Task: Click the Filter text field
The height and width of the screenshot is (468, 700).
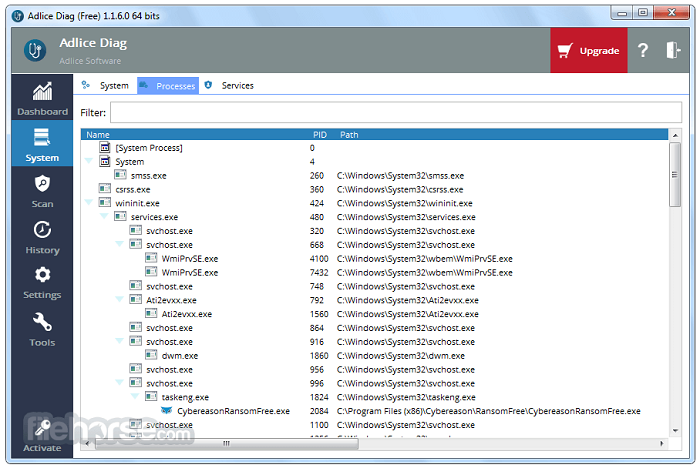Action: (395, 113)
